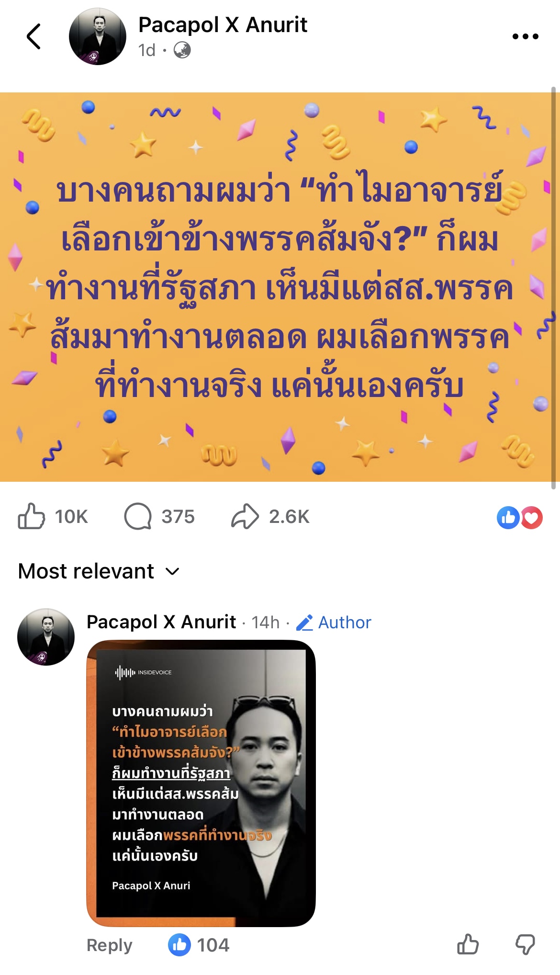Like the post with thumbs-up icon
The height and width of the screenshot is (975, 560).
pos(32,516)
